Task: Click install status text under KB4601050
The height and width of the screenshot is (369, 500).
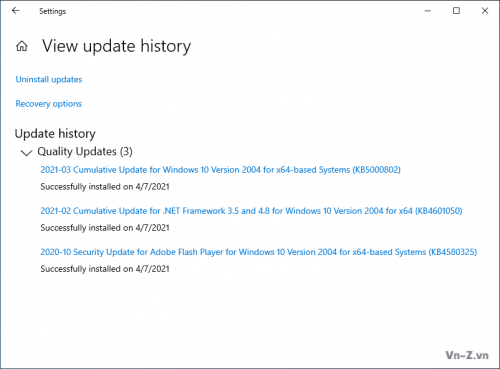Action: 105,228
